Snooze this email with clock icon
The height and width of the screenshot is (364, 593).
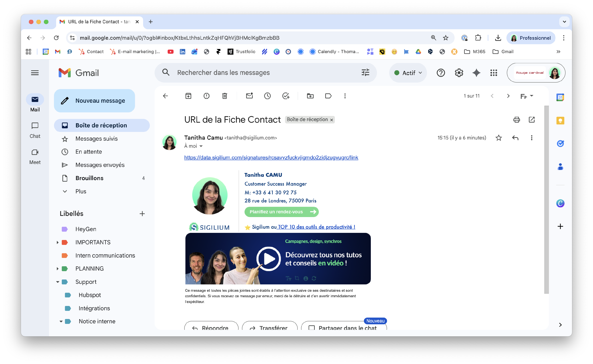(267, 96)
